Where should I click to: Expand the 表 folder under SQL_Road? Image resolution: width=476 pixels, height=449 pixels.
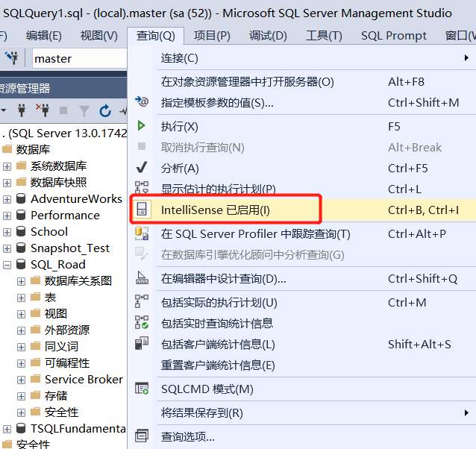(21, 298)
